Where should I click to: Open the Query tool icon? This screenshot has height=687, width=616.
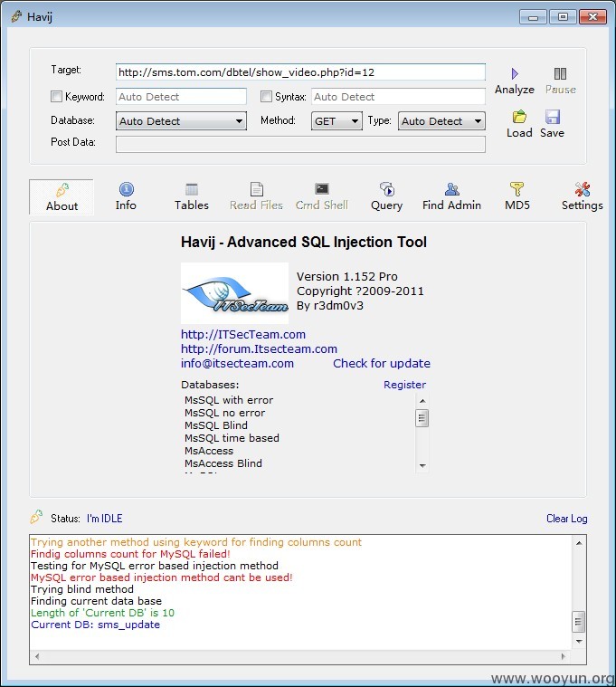(x=387, y=189)
